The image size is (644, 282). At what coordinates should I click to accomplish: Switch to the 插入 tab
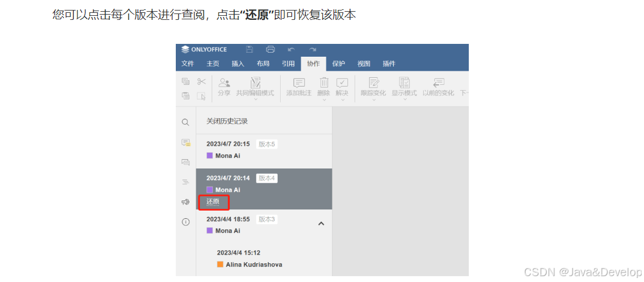238,64
